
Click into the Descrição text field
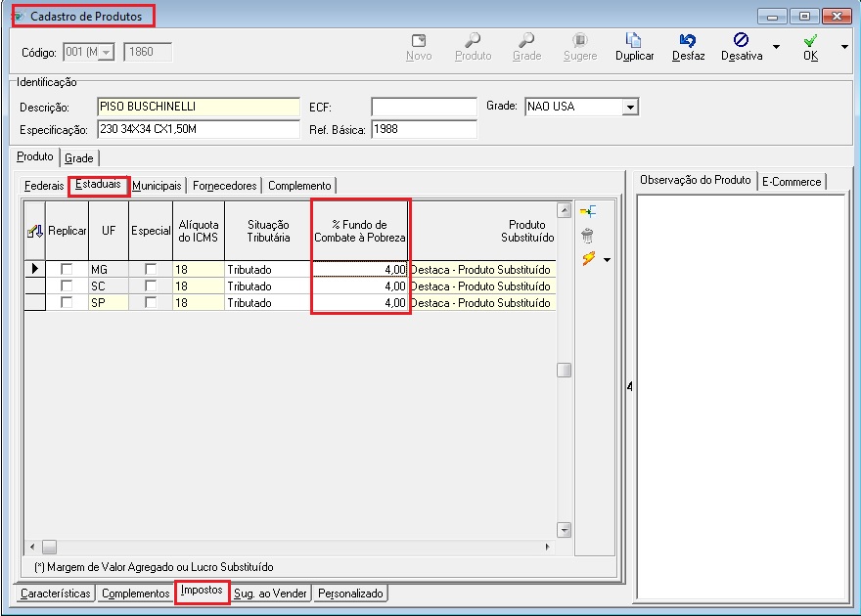click(198, 107)
